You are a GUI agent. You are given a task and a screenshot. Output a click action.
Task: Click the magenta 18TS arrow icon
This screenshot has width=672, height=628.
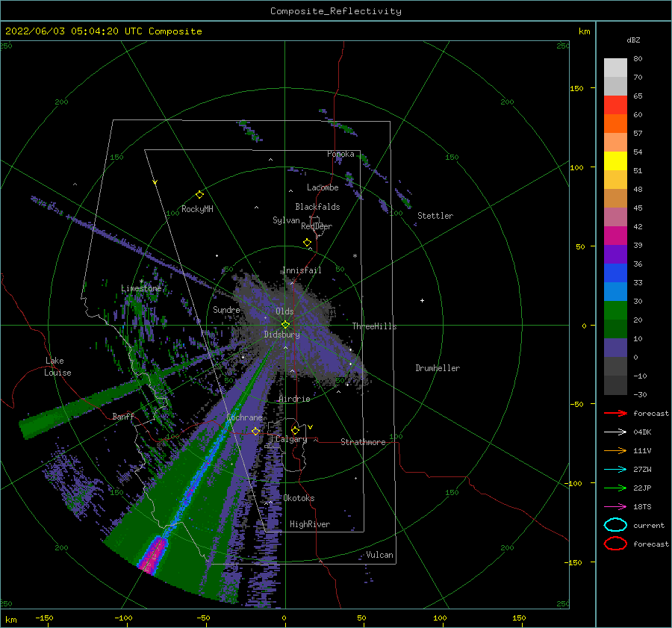615,507
